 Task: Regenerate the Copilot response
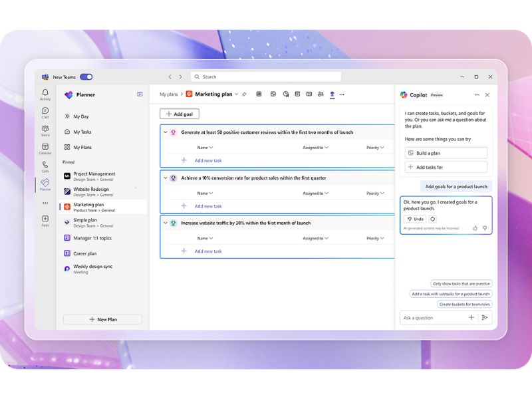(x=433, y=219)
